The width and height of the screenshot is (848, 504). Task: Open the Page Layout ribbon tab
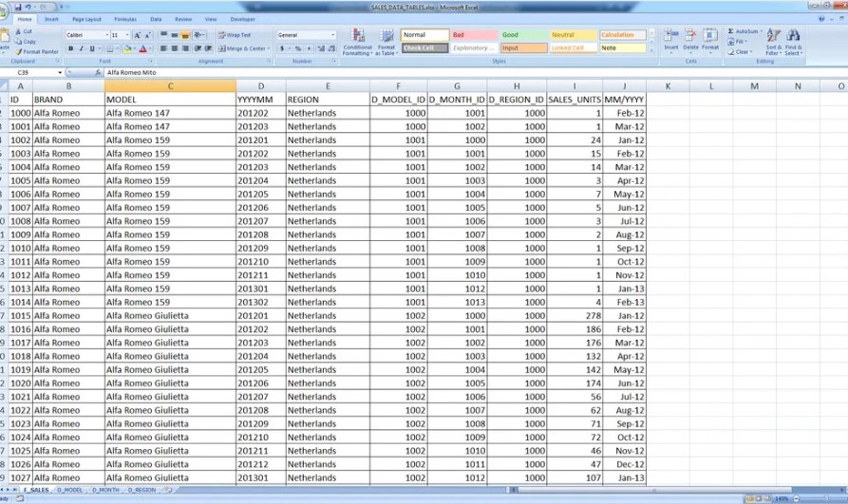(x=86, y=20)
